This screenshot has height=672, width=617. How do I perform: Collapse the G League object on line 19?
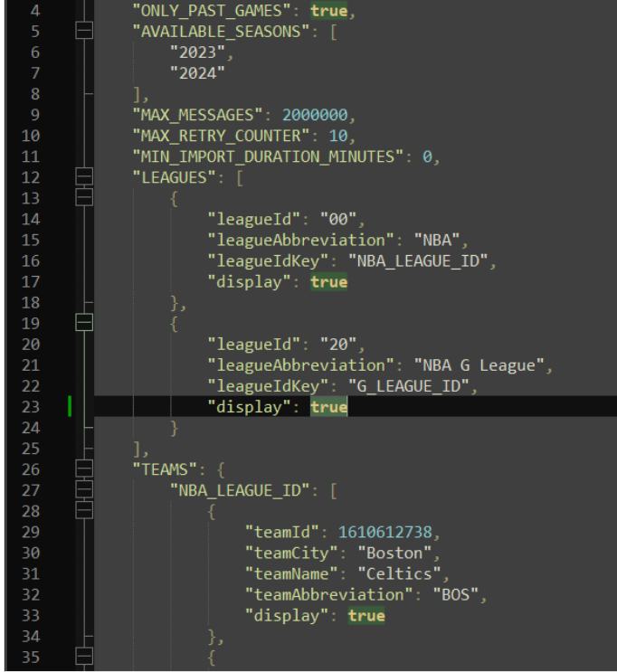84,322
